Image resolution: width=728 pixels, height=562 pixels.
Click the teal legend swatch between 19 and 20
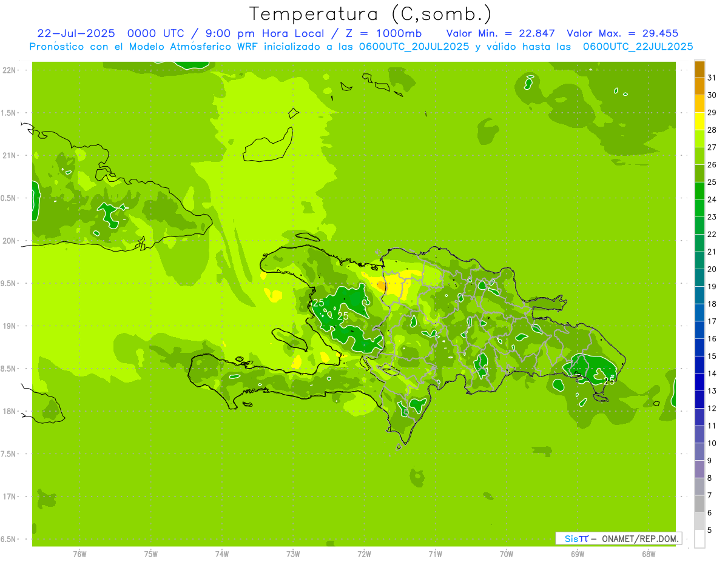[699, 278]
